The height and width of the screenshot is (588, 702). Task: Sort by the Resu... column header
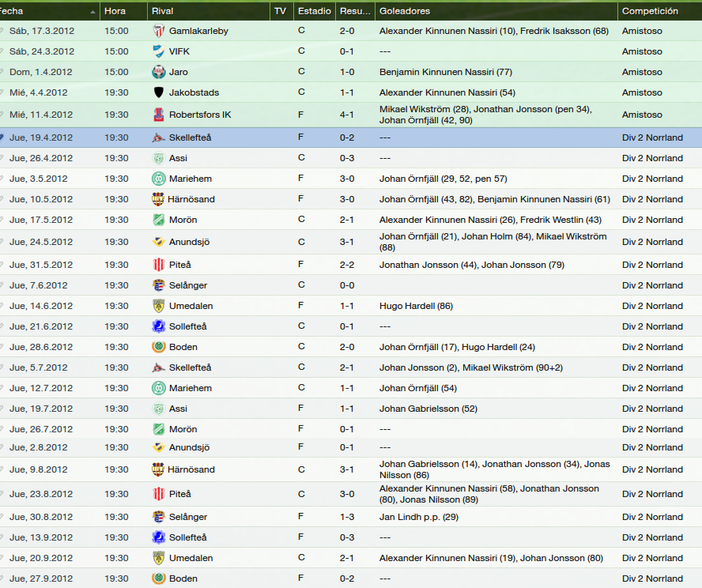pyautogui.click(x=355, y=11)
